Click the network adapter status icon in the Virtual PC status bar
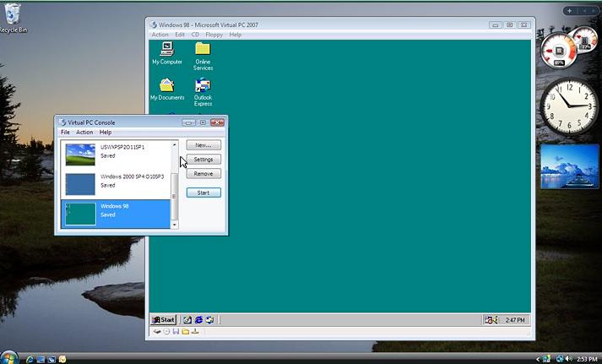 (x=195, y=331)
